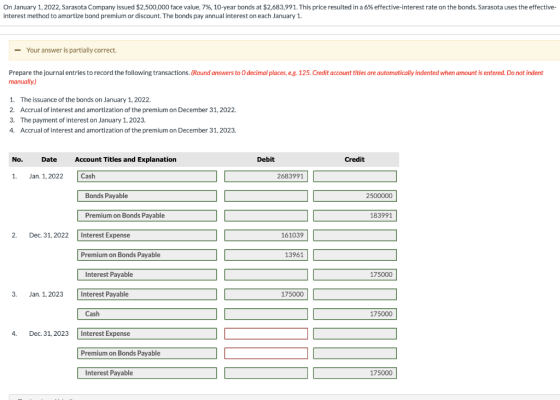The height and width of the screenshot is (400, 560).
Task: Select the Bonds Payable account title field
Action: [147, 196]
